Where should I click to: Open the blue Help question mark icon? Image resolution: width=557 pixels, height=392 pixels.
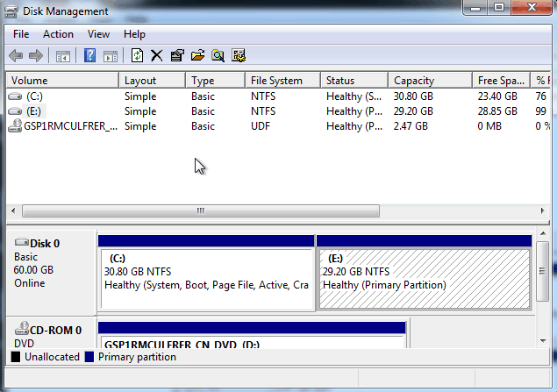tap(89, 56)
